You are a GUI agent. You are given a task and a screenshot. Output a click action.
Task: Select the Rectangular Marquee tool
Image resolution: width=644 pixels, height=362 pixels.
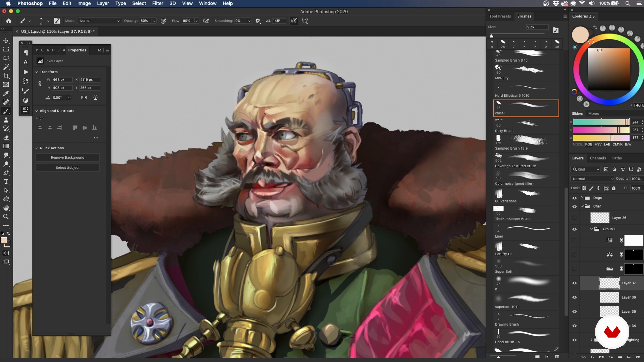[x=6, y=49]
